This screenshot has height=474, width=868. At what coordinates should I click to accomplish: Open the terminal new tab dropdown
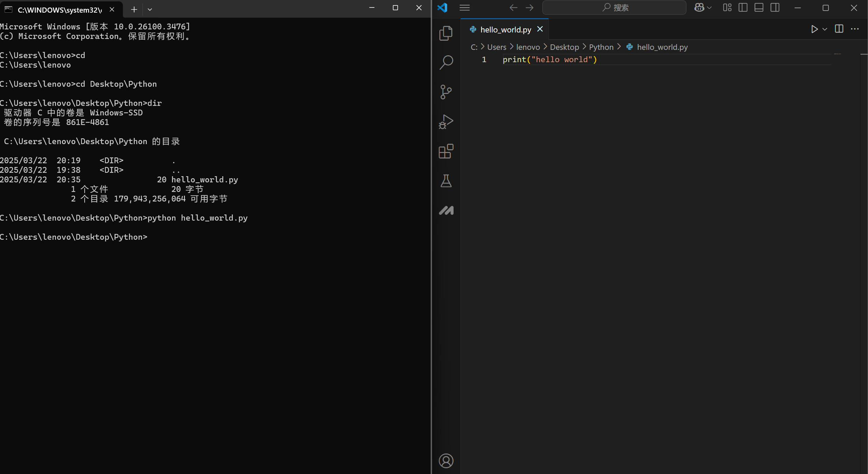point(150,10)
